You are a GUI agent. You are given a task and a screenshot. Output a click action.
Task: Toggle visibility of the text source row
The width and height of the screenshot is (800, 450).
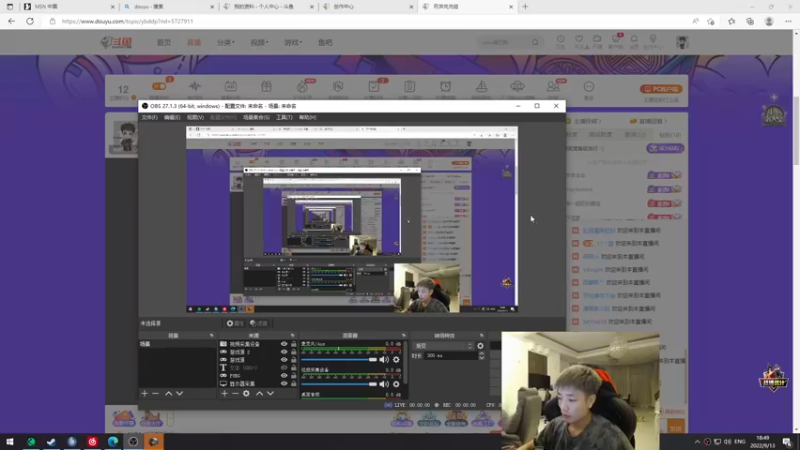coord(284,368)
